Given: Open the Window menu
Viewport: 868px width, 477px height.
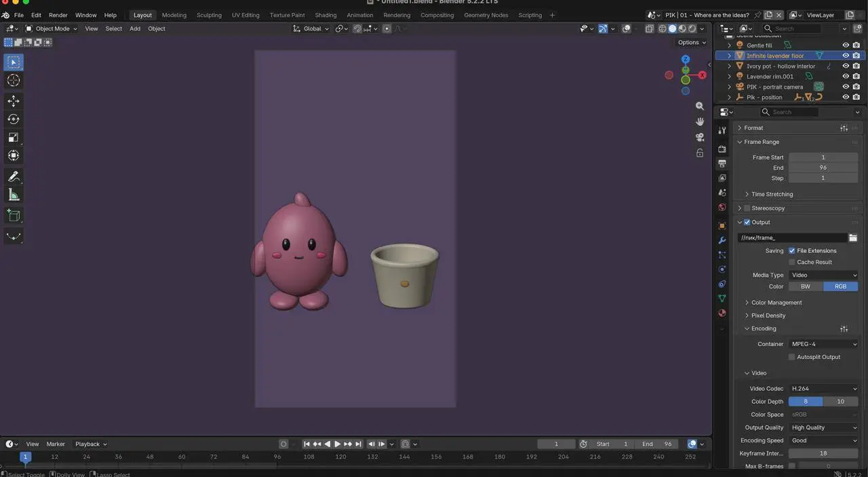Looking at the screenshot, I should tap(85, 15).
